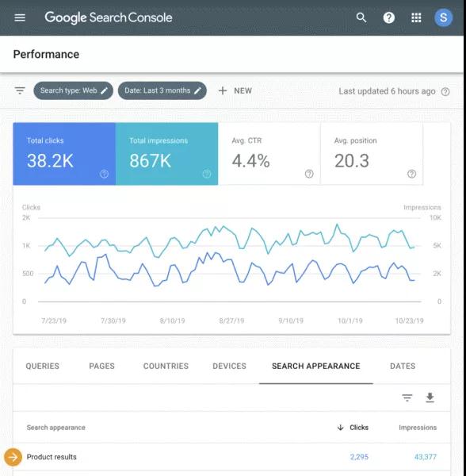Click the 43,377 impressions value

(426, 457)
